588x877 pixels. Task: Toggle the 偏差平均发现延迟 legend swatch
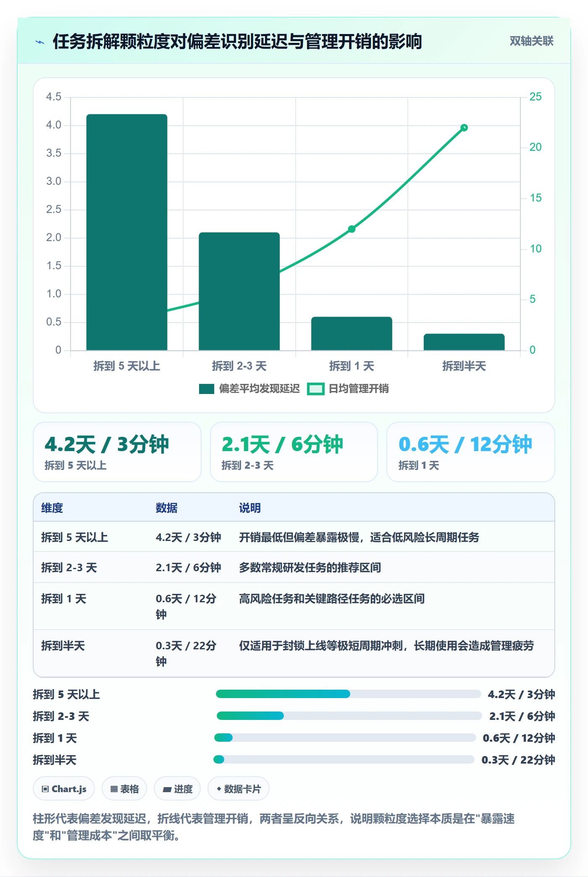[207, 389]
